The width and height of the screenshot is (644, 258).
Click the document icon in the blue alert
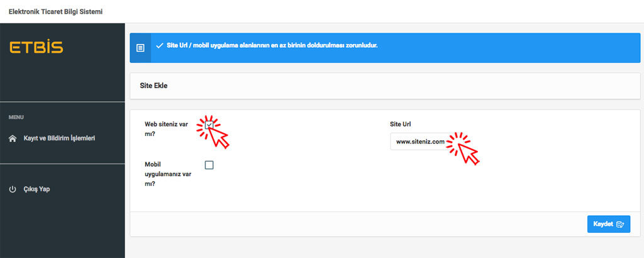(140, 48)
